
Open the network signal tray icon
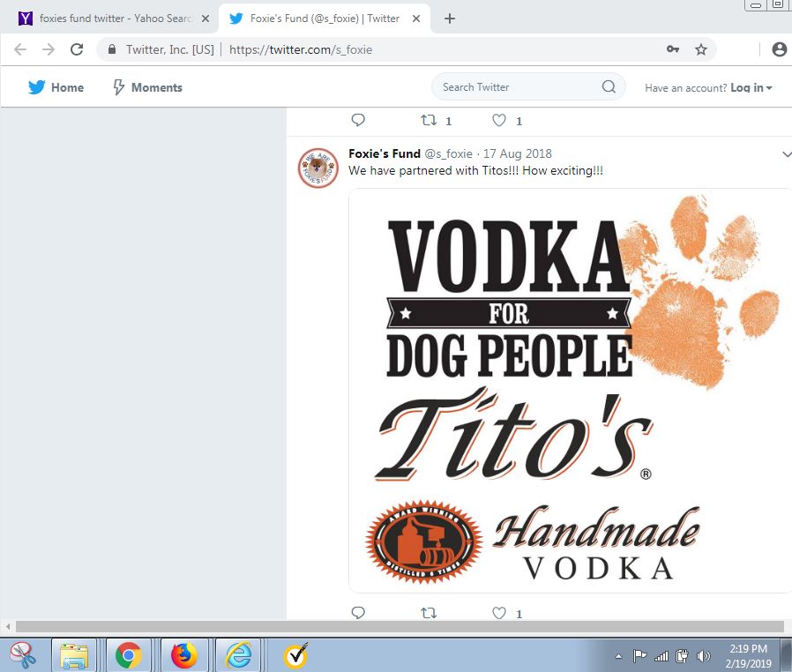point(661,656)
